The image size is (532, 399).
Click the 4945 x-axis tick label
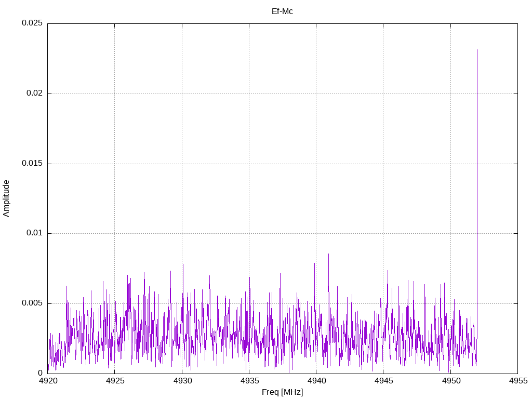[383, 381]
